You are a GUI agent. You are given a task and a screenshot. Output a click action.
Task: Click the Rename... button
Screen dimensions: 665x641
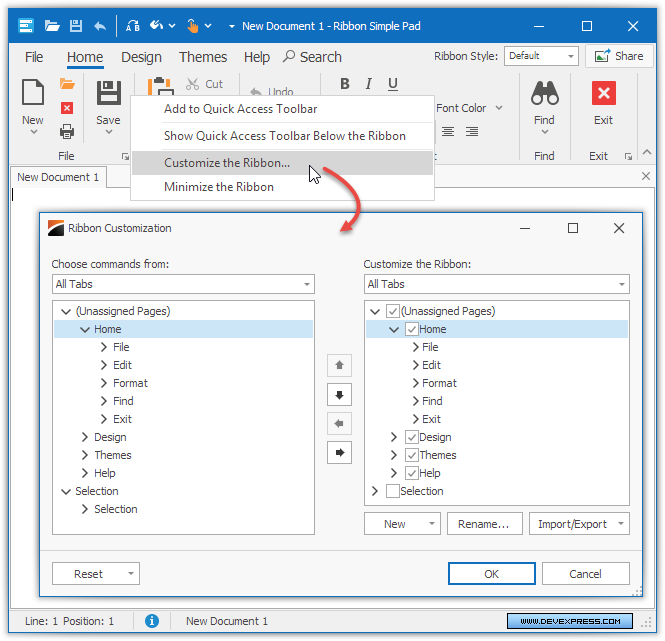click(483, 524)
